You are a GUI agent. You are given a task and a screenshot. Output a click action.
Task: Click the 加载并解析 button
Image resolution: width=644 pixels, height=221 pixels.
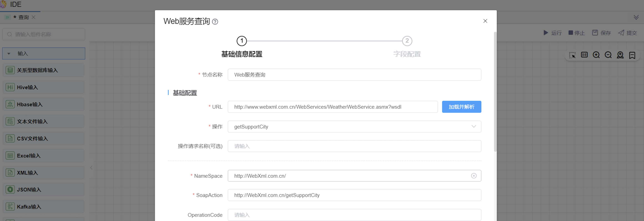click(461, 107)
